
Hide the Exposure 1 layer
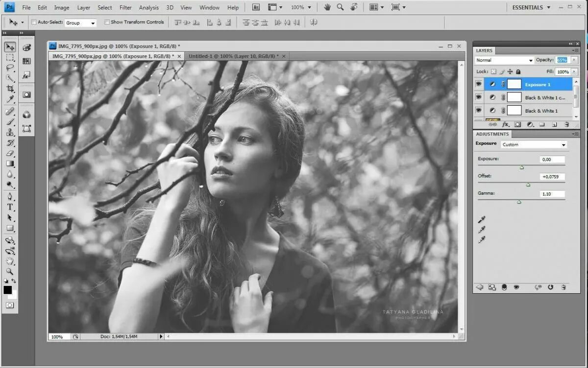479,84
